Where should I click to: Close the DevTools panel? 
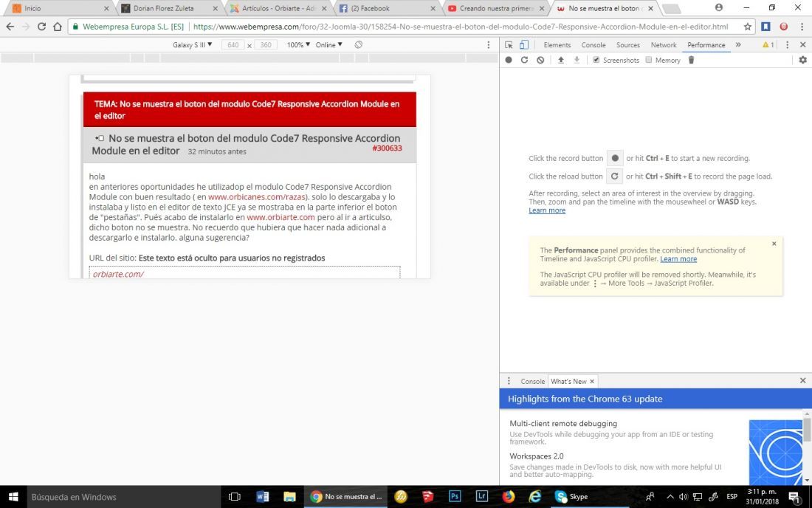point(802,45)
